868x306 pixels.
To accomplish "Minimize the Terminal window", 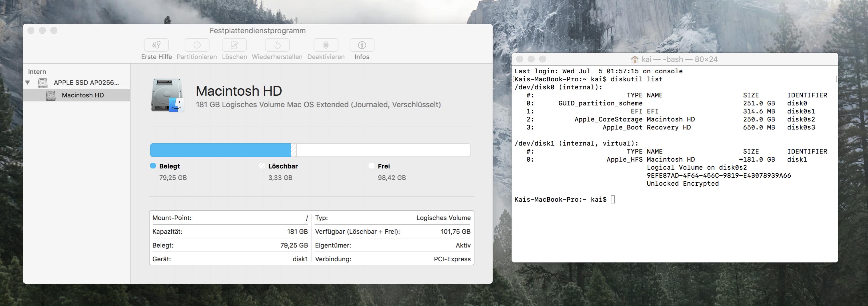I will (x=531, y=59).
